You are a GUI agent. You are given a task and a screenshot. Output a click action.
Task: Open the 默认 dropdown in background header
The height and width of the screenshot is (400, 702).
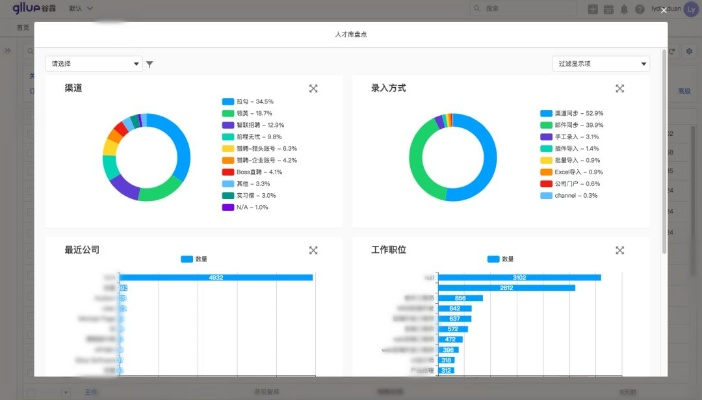81,8
